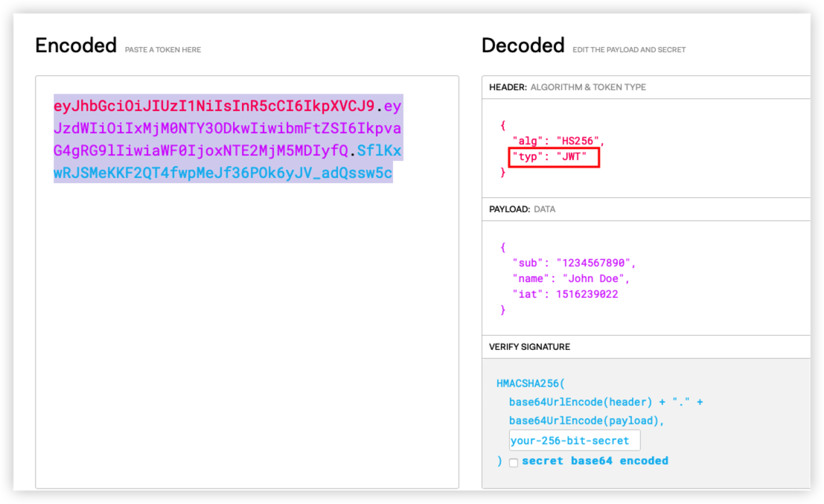
Task: Click the "name": "John Doe" payload line
Action: pyautogui.click(x=570, y=278)
